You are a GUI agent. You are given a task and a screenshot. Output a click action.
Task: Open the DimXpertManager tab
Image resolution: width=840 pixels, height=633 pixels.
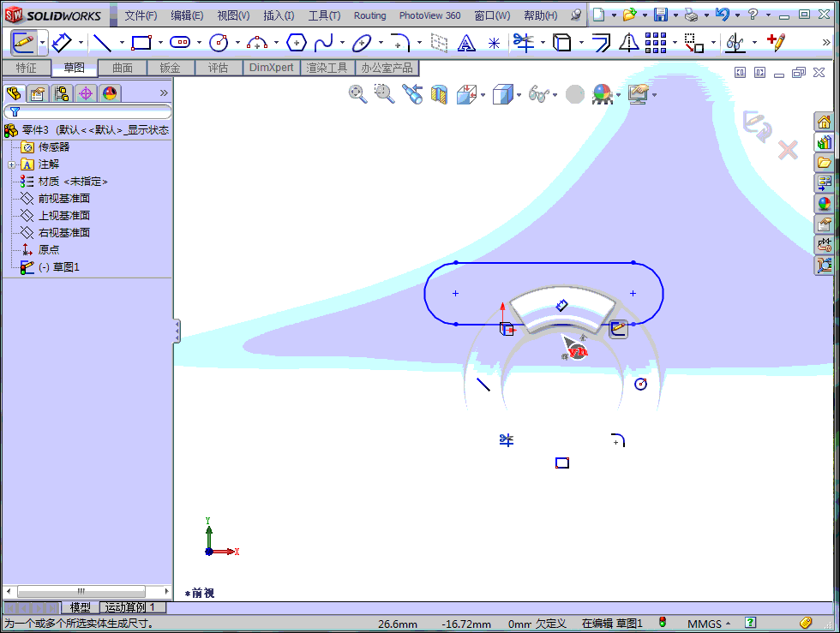[86, 93]
